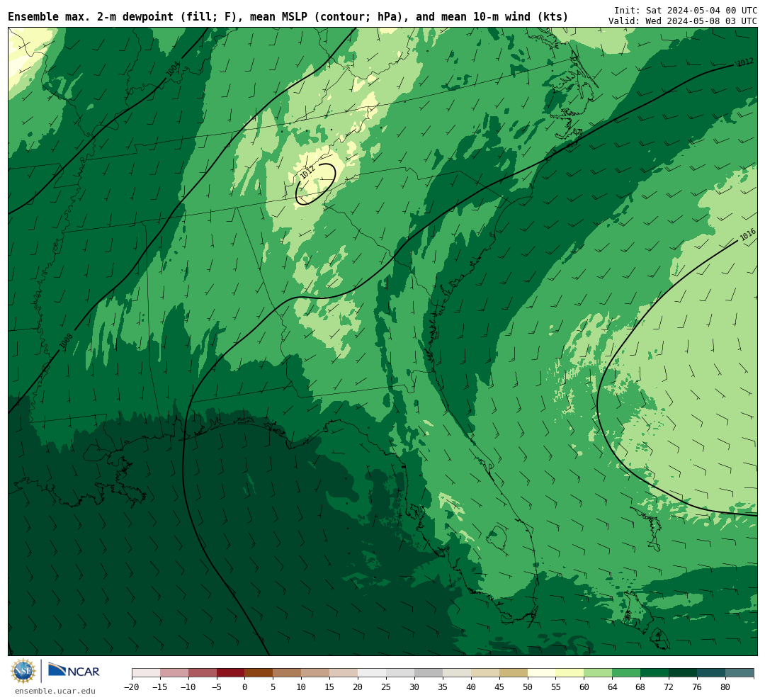Pick the legend swatch between 45 and 50

point(514,673)
